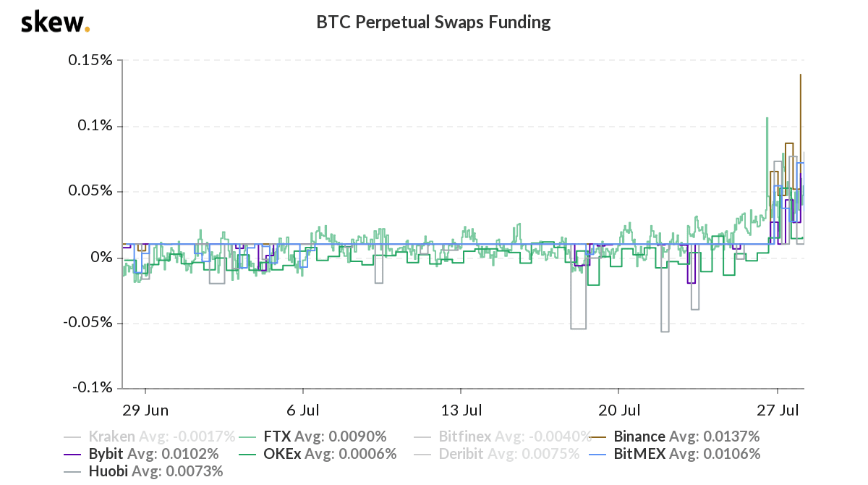
Task: Click the Binance brown legend line marker
Action: [x=599, y=436]
